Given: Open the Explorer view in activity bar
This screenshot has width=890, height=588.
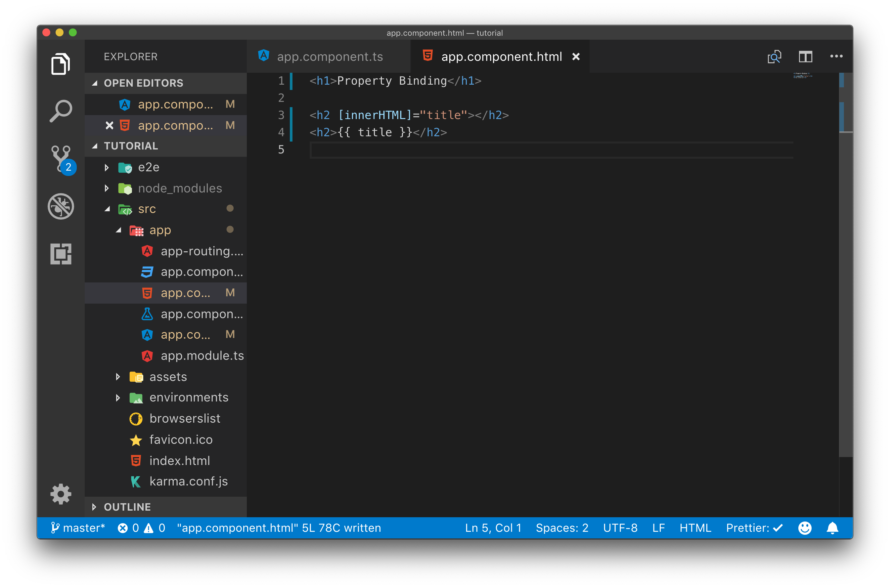Looking at the screenshot, I should coord(61,64).
